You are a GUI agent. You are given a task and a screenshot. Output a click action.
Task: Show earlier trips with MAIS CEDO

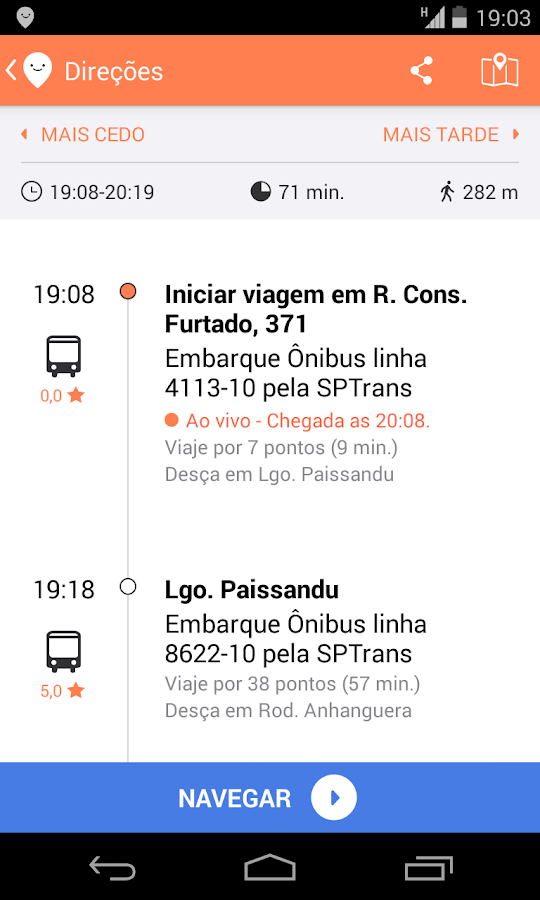click(x=83, y=134)
